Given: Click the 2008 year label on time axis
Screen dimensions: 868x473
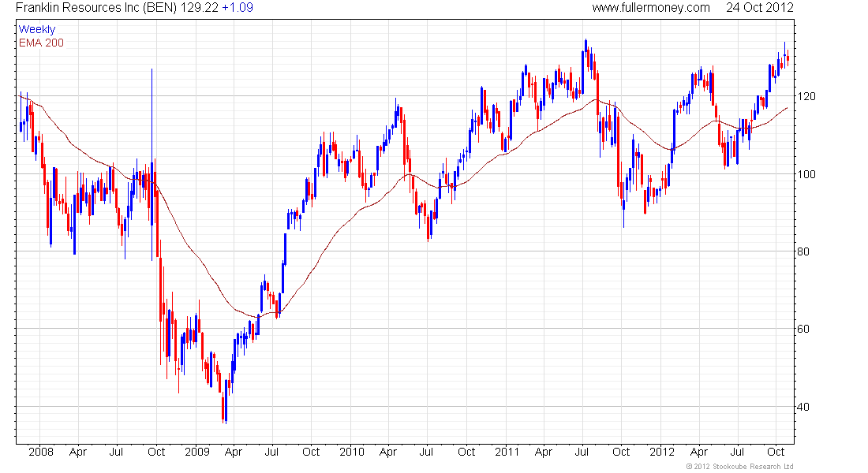Looking at the screenshot, I should coord(41,452).
